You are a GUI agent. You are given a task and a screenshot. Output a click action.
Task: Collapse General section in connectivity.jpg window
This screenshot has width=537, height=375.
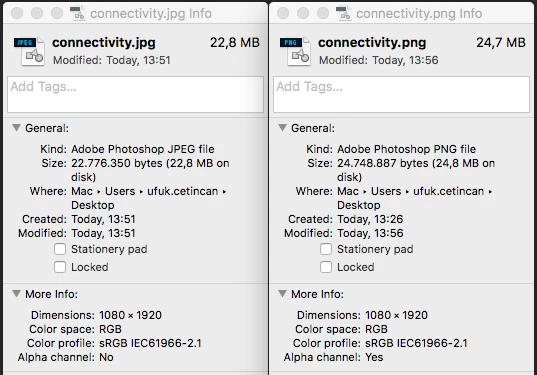(16, 128)
